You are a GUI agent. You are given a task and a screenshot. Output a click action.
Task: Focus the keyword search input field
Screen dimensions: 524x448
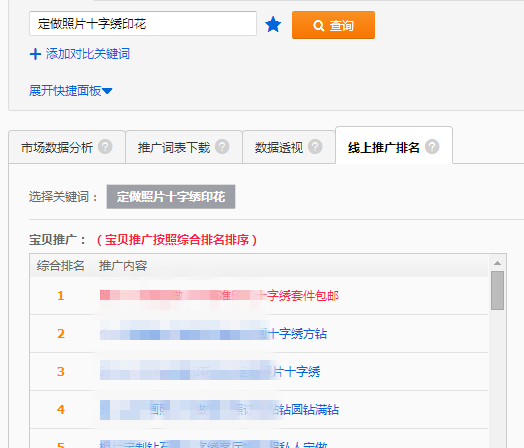click(x=143, y=24)
